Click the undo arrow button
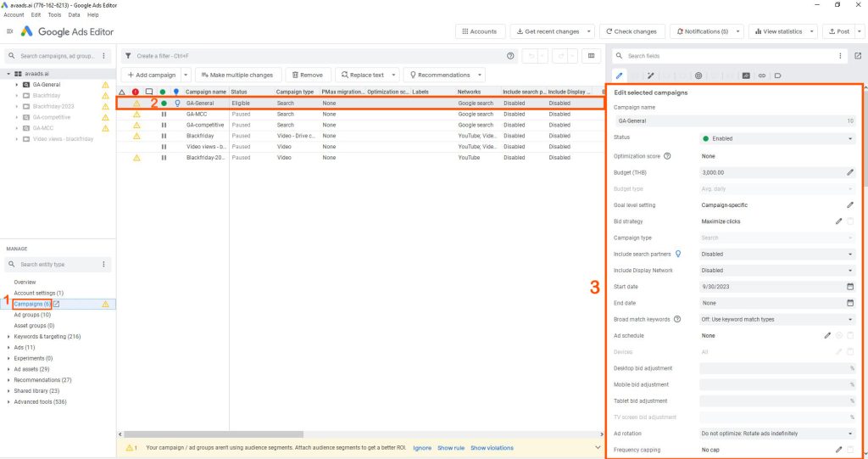The image size is (868, 459). (x=531, y=56)
